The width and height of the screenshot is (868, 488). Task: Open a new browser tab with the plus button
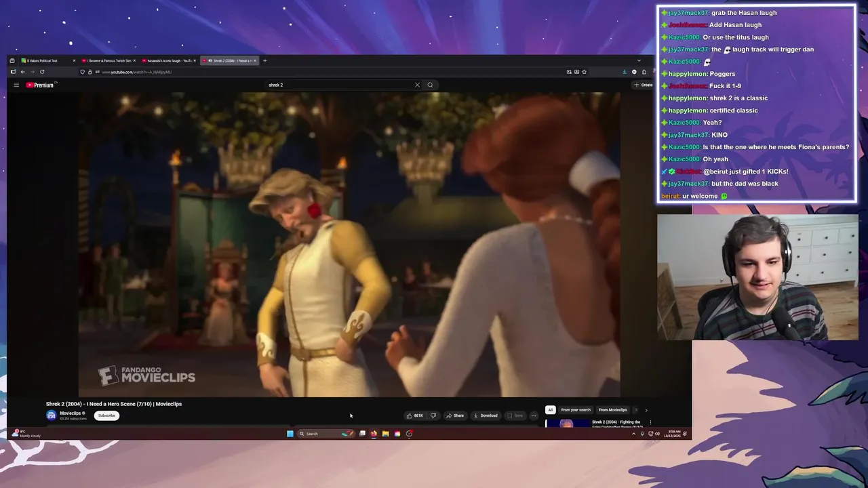[x=264, y=60]
